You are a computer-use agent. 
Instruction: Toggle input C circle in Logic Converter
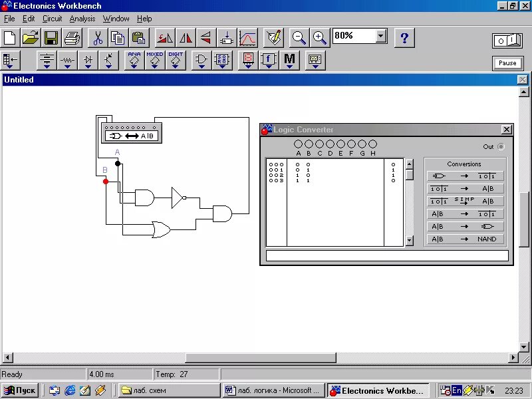tap(319, 144)
